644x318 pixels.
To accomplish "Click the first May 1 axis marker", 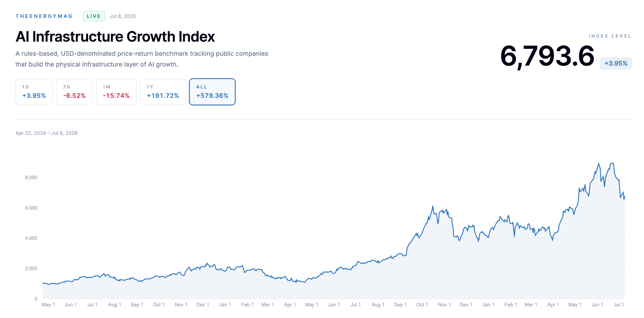I will click(x=48, y=304).
